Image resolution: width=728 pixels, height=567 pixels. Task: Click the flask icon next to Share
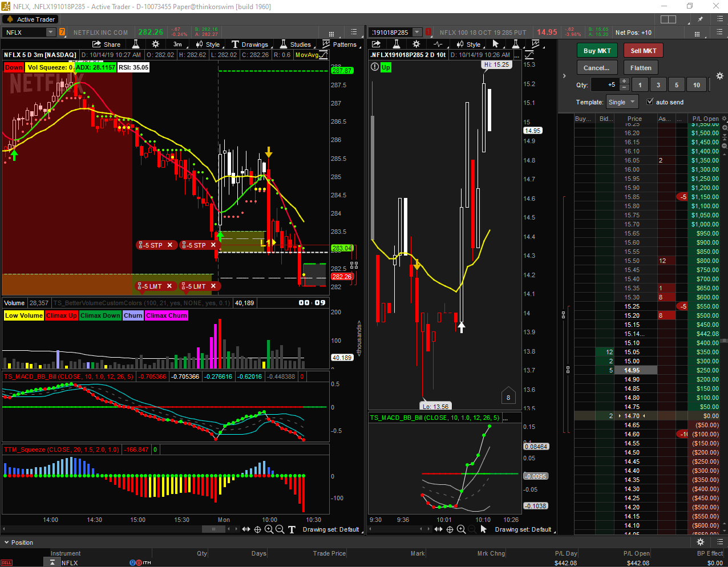tap(136, 44)
